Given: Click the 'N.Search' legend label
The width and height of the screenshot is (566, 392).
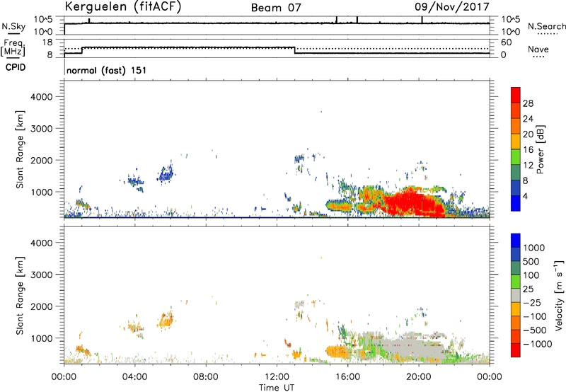Looking at the screenshot, I should (x=547, y=26).
